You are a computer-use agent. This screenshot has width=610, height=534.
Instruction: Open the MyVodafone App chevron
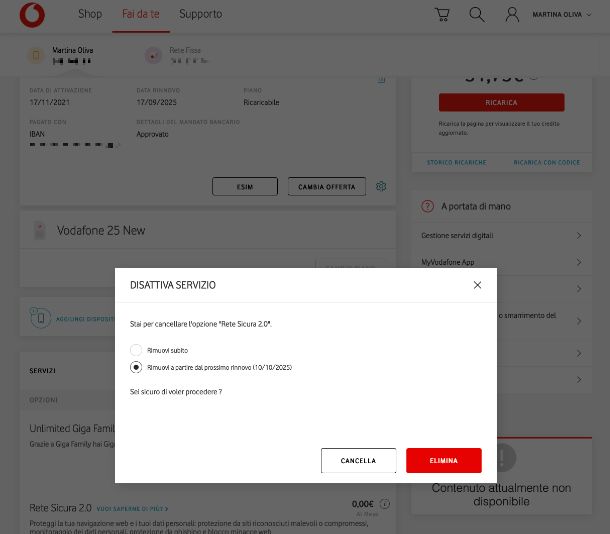point(579,262)
